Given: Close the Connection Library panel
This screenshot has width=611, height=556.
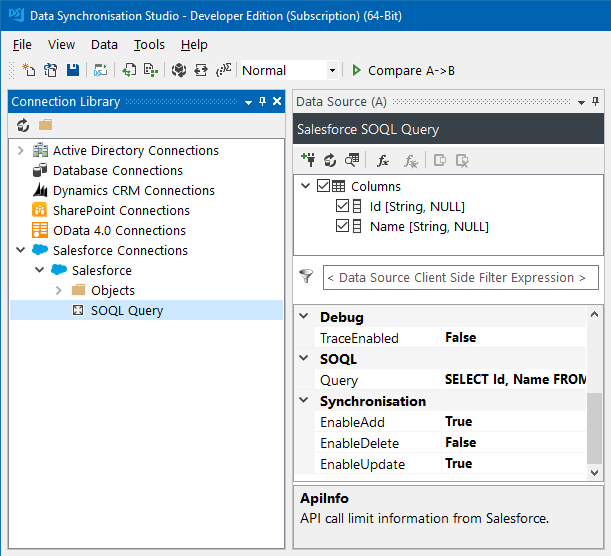Looking at the screenshot, I should coord(277,101).
